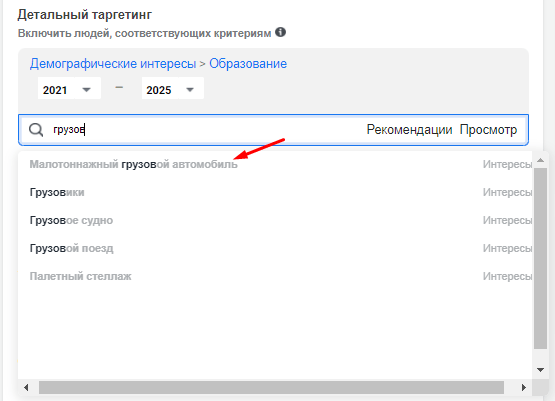Open the 2021 start year dropdown

tap(69, 88)
